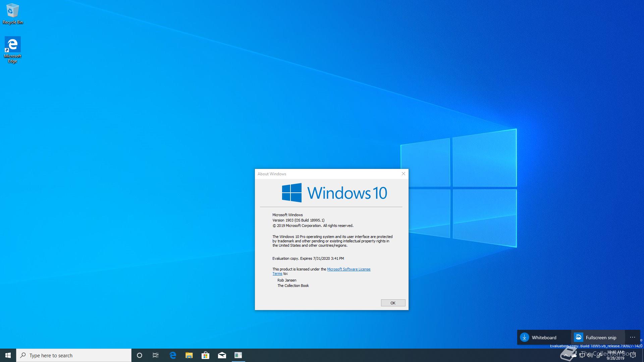Screen dimensions: 644x362
Task: Click the Fullscreen snip image icon
Action: click(x=578, y=337)
